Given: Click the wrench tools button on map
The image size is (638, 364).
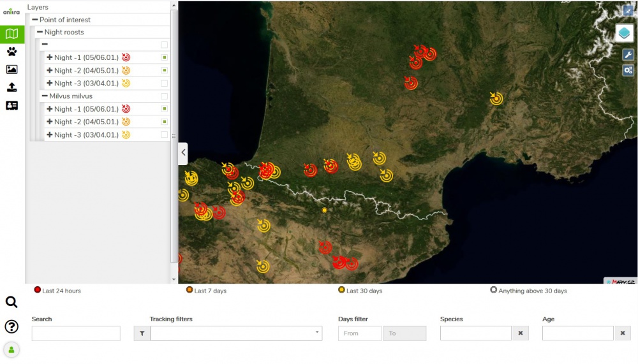Looking at the screenshot, I should click(628, 55).
